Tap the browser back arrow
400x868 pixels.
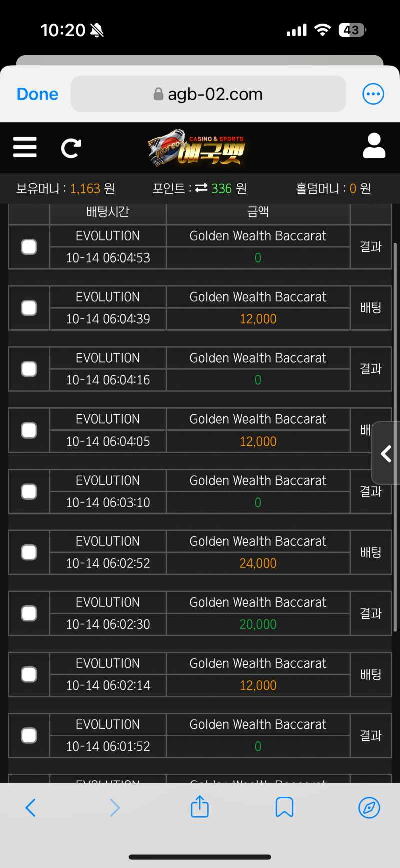30,807
